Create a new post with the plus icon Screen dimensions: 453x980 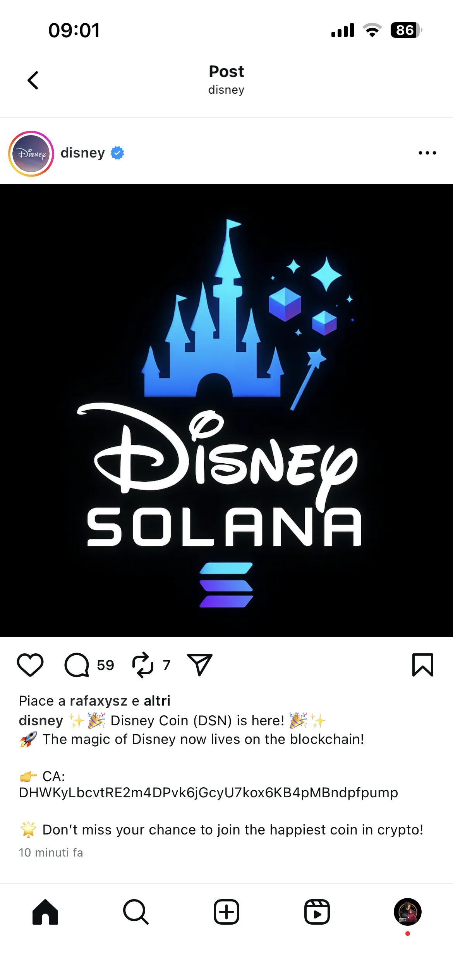point(226,912)
